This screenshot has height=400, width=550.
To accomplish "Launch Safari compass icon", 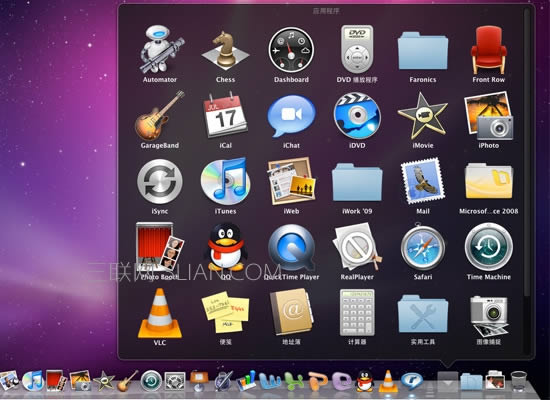I will pos(423,247).
